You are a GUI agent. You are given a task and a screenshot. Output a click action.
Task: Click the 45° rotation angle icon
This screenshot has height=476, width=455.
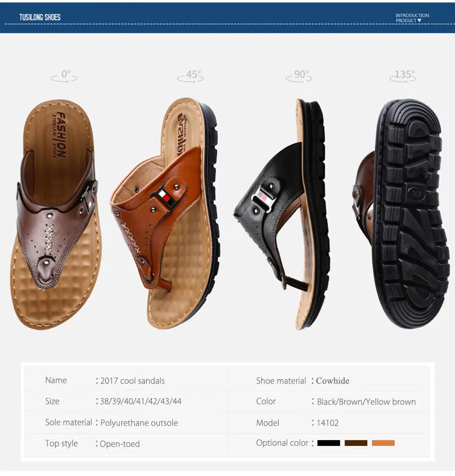(x=191, y=76)
